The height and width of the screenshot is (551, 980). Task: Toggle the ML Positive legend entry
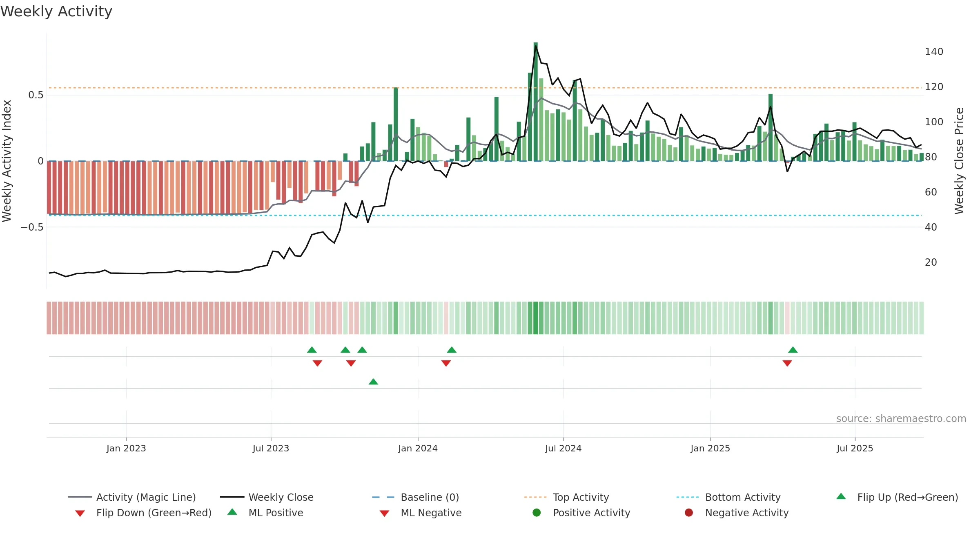click(265, 513)
